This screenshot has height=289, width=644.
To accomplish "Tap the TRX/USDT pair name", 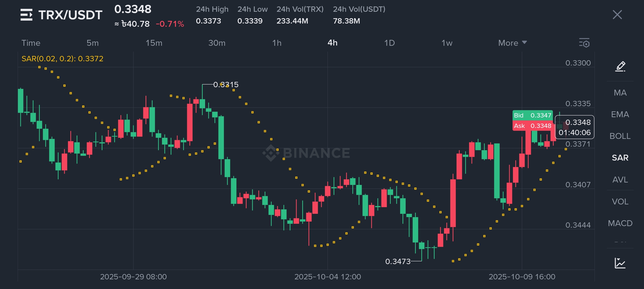I will (x=70, y=15).
